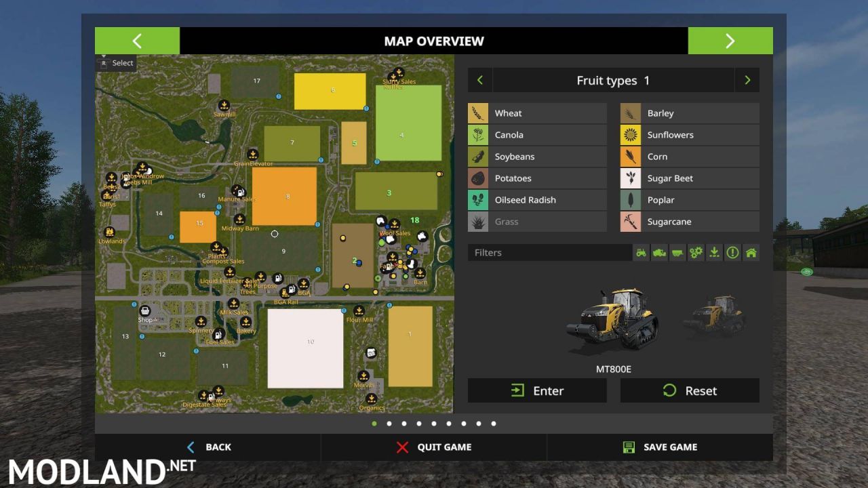
Task: Click the Oilseed Radish crop icon
Action: click(478, 200)
